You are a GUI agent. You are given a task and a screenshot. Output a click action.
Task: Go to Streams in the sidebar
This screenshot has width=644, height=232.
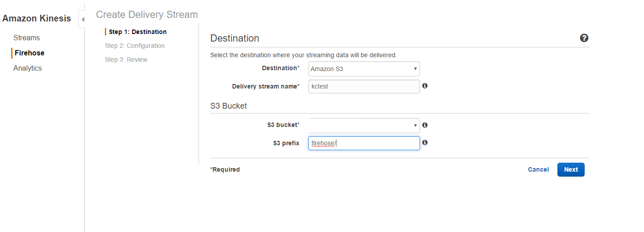[26, 38]
